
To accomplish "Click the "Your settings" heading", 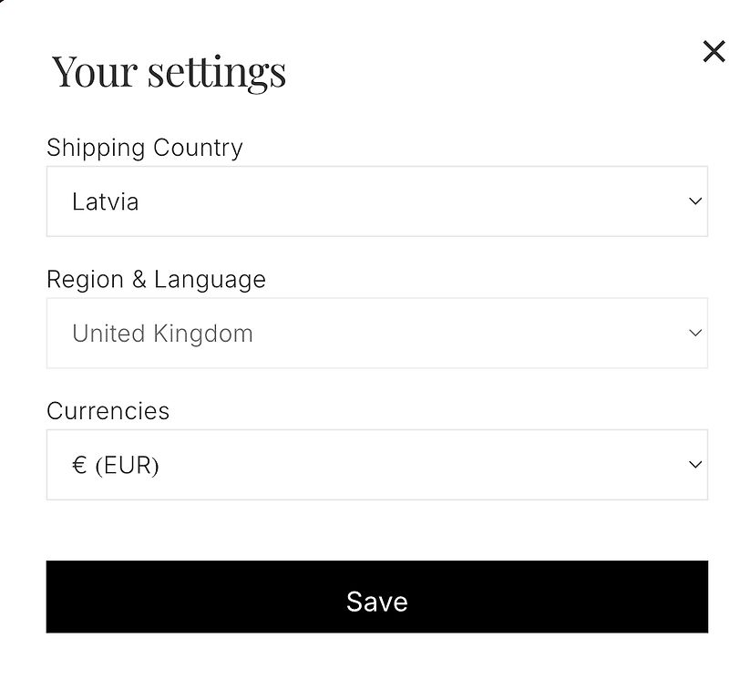I will pyautogui.click(x=169, y=71).
